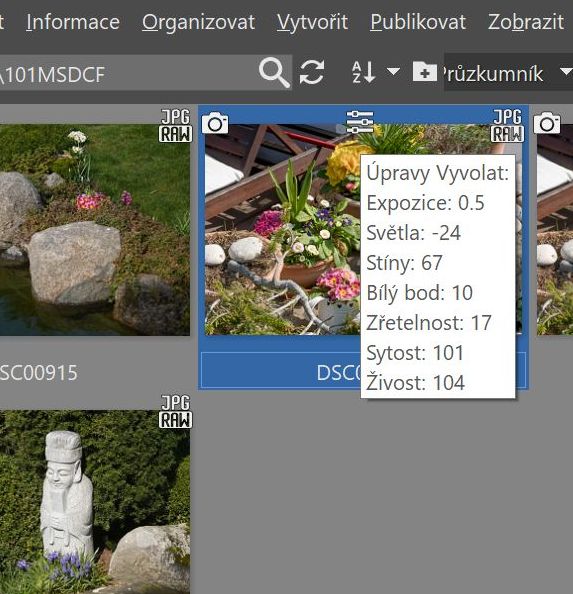This screenshot has width=573, height=594.
Task: Open the Publikovat menu
Action: [418, 22]
